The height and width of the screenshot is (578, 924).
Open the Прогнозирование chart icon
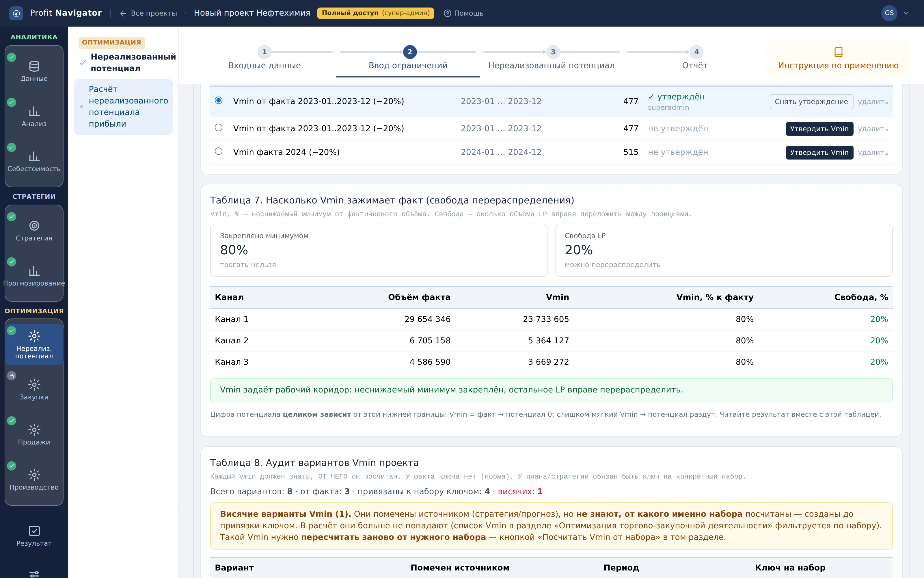pyautogui.click(x=34, y=271)
